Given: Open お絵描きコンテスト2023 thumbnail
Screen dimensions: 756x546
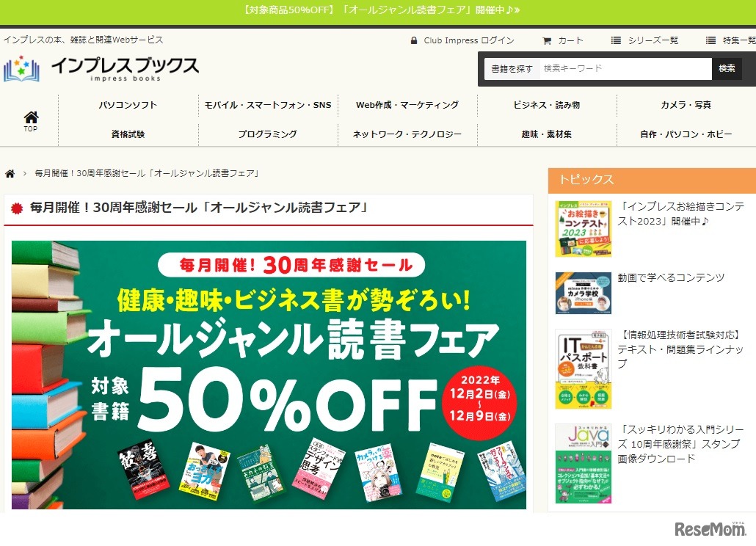Looking at the screenshot, I should (583, 229).
